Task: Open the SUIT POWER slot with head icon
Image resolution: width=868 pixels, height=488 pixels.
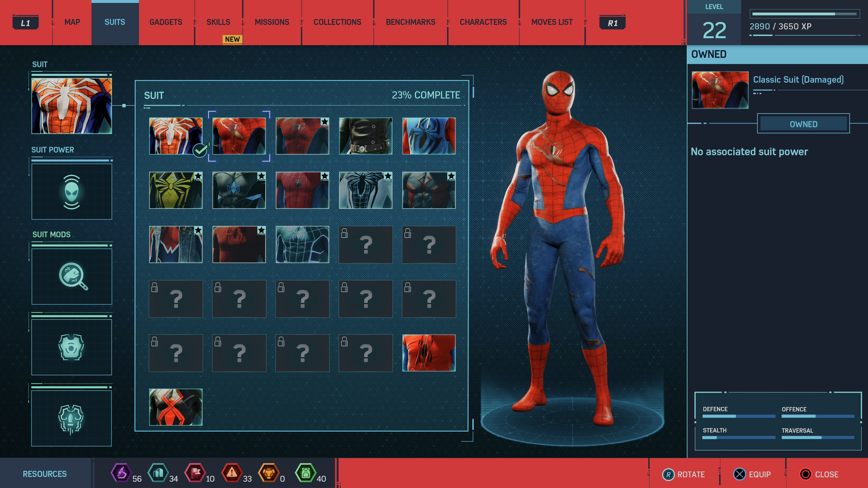Action: 72,192
